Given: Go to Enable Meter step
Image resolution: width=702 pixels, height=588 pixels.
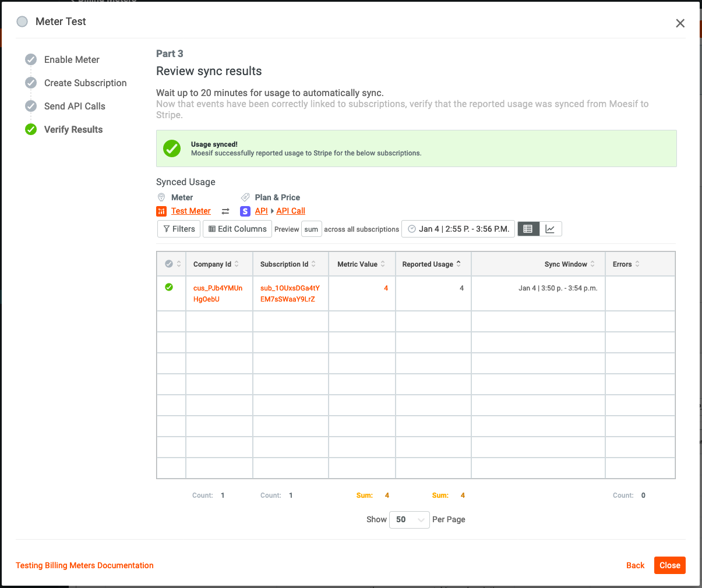Looking at the screenshot, I should pyautogui.click(x=72, y=59).
